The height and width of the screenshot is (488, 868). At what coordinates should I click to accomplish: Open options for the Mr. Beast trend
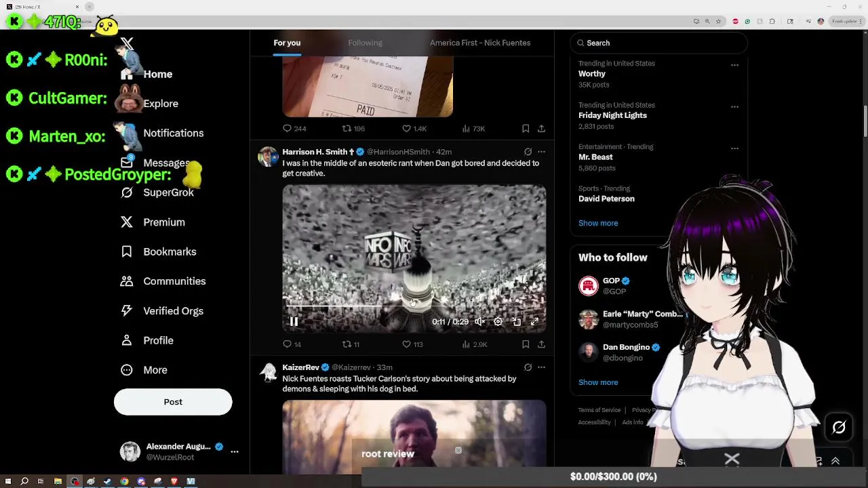point(734,148)
